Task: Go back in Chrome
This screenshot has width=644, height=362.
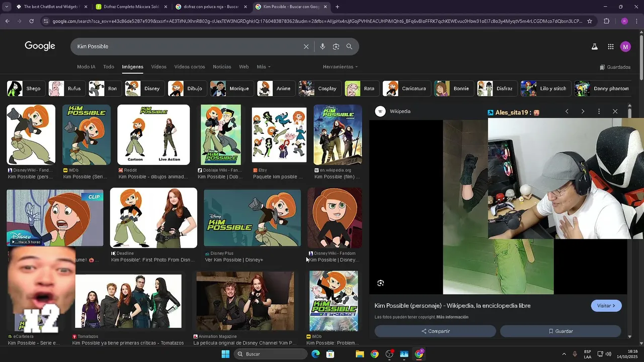Action: pyautogui.click(x=7, y=21)
